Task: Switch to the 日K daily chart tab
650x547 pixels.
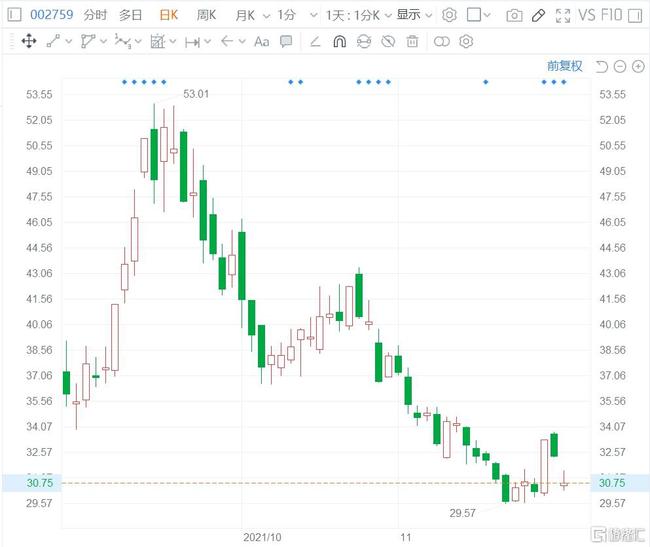Action: pyautogui.click(x=168, y=15)
